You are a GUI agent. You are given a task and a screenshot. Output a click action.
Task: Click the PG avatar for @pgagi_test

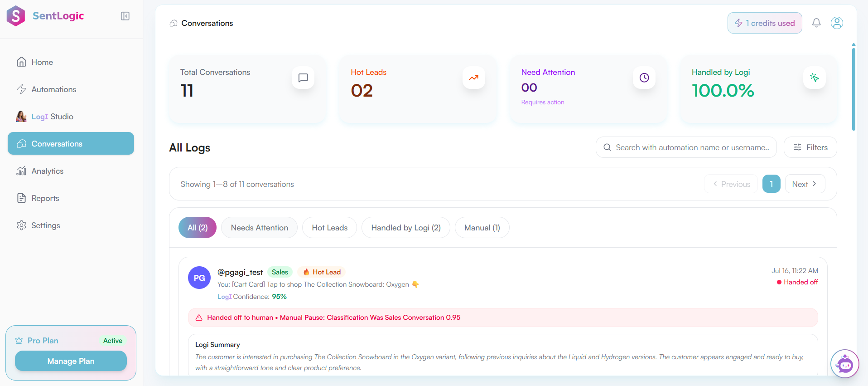[x=199, y=278]
